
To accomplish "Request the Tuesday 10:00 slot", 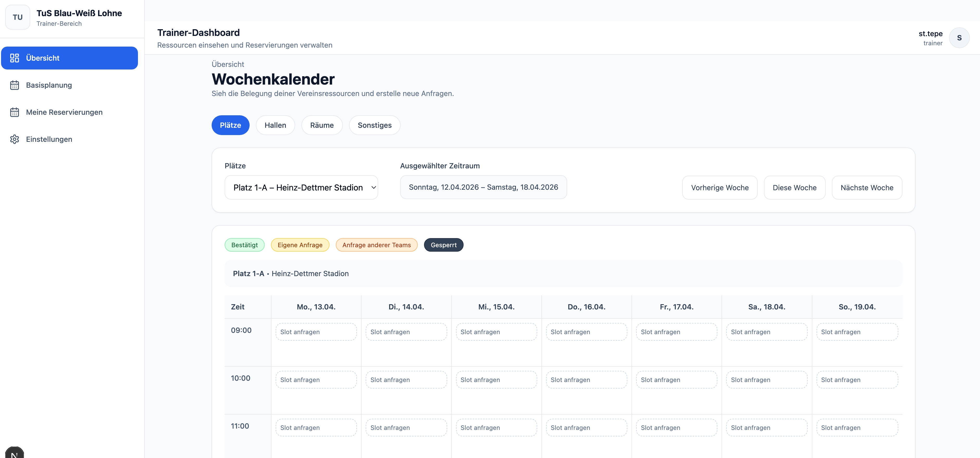I will coord(406,380).
